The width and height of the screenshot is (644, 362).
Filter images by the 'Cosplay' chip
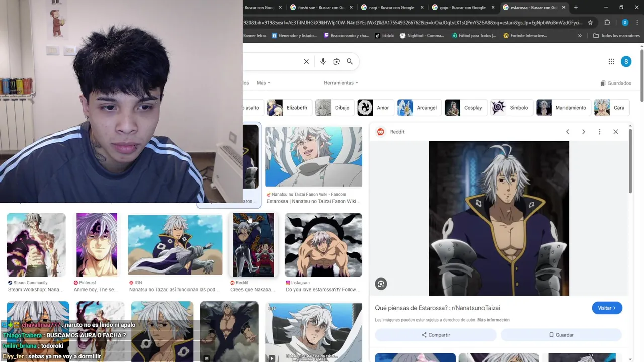[x=465, y=108]
